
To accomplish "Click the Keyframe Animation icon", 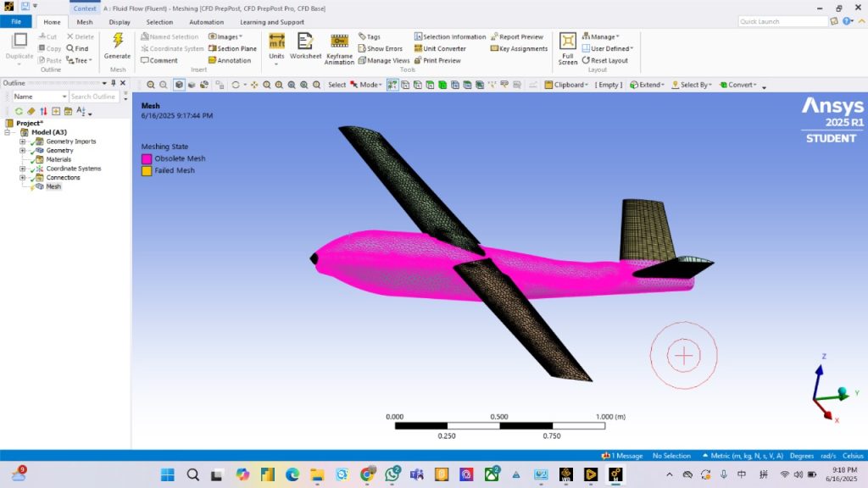I will pos(339,42).
